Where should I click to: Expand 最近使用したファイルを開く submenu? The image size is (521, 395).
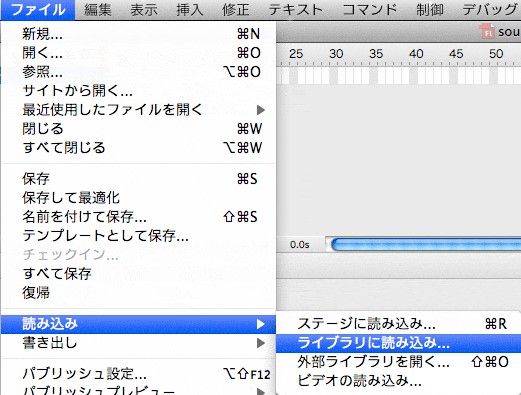point(138,110)
